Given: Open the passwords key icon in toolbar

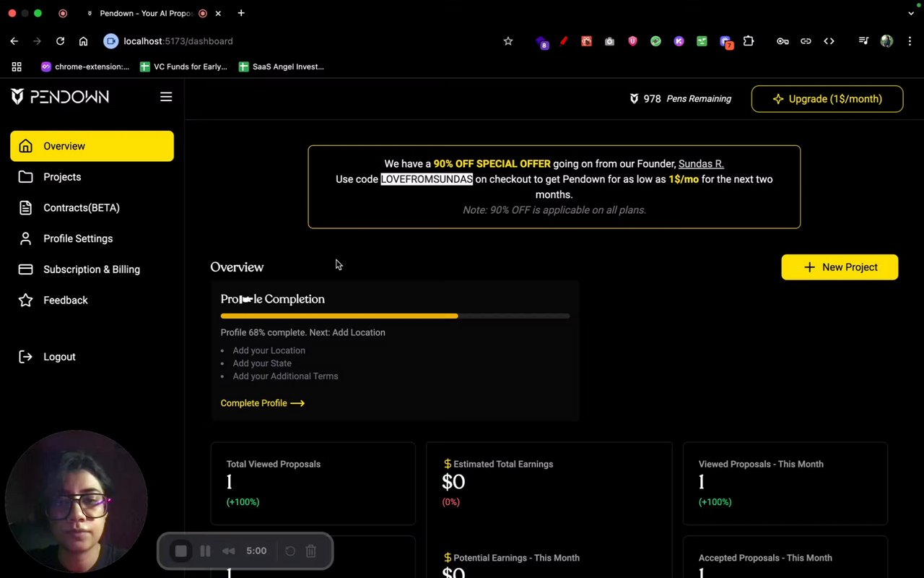Looking at the screenshot, I should (x=783, y=41).
